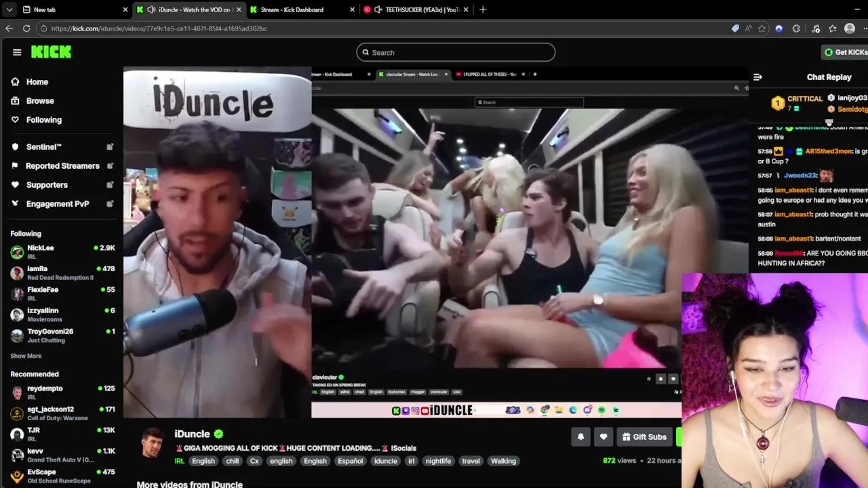The height and width of the screenshot is (488, 868).
Task: Open izzyallinn channel in Following list
Action: [x=62, y=314]
